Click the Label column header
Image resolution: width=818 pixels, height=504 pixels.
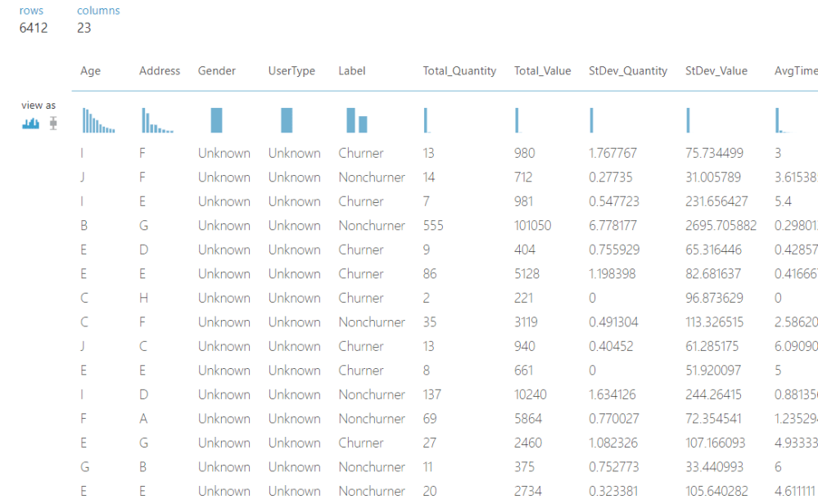352,71
